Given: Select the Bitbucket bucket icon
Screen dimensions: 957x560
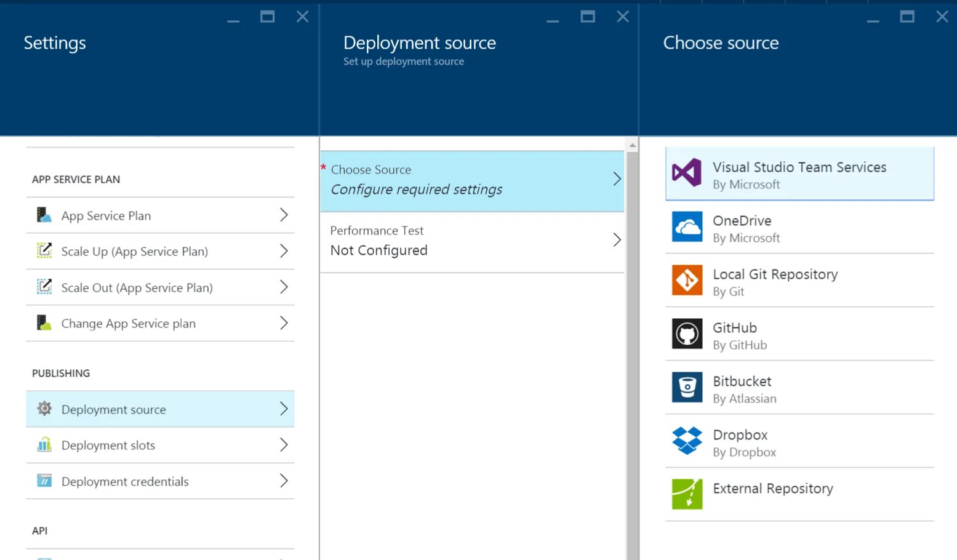Looking at the screenshot, I should click(687, 387).
